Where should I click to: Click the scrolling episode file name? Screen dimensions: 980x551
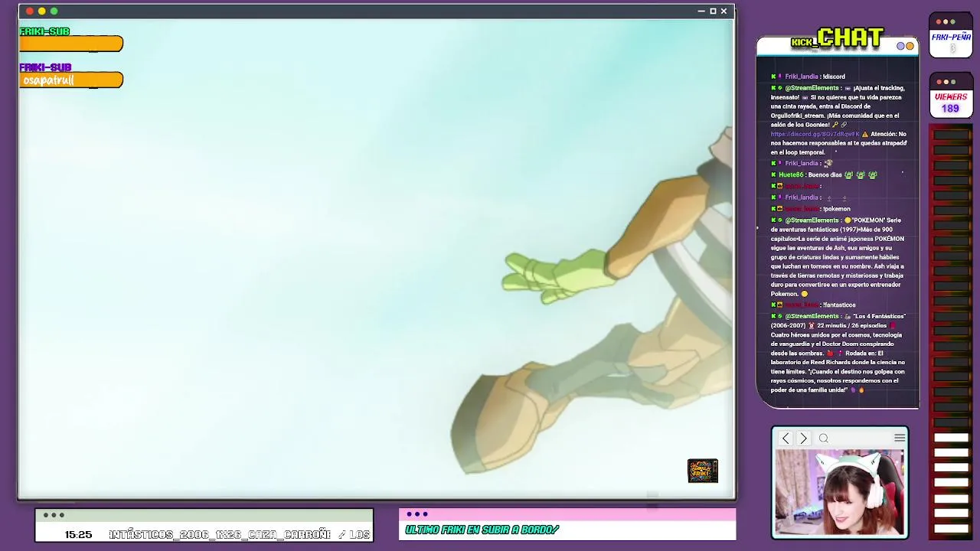point(240,534)
